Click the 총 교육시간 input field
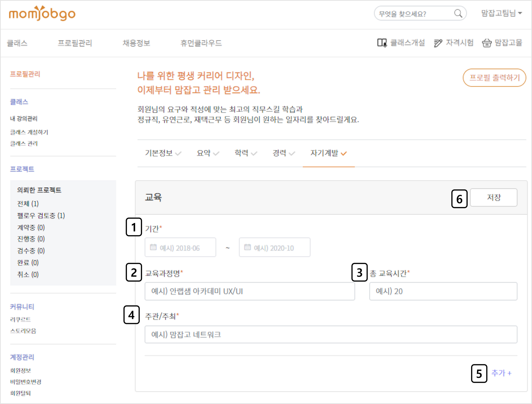This screenshot has height=404, width=532. click(x=443, y=291)
